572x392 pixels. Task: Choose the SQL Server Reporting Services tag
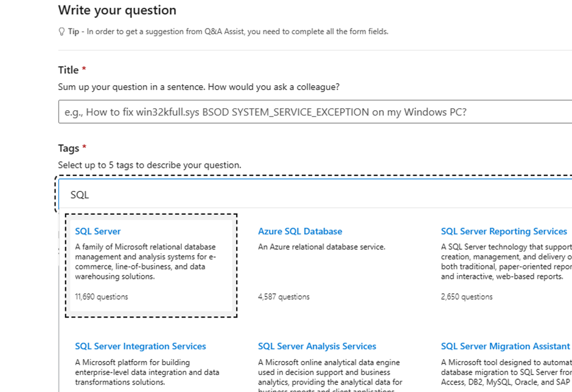tap(504, 231)
